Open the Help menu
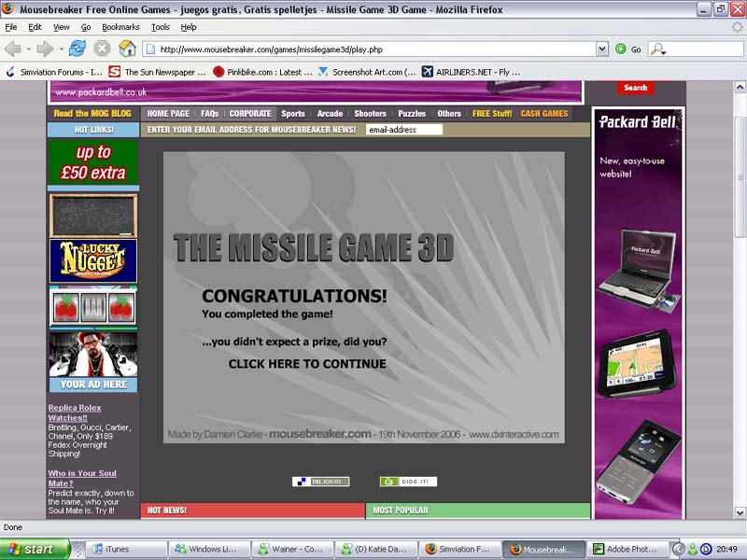 click(189, 27)
